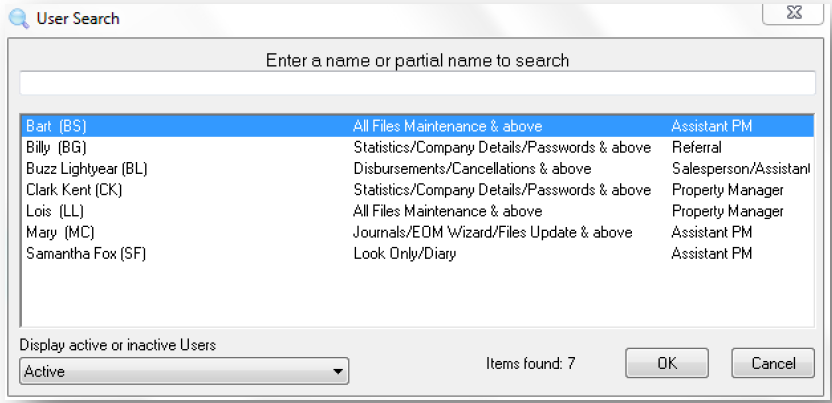Select Samantha Fox (SF) in the list
Screen dimensions: 832x403
[x=417, y=253]
